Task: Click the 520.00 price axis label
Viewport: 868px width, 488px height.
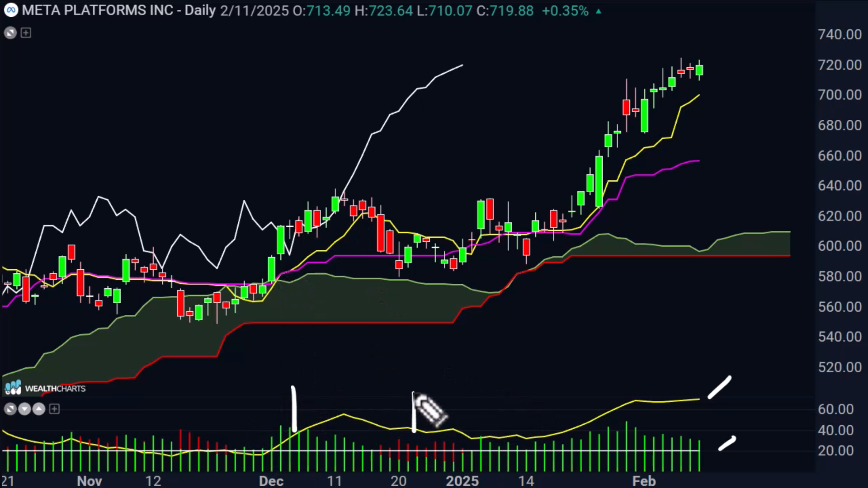Action: [x=840, y=367]
